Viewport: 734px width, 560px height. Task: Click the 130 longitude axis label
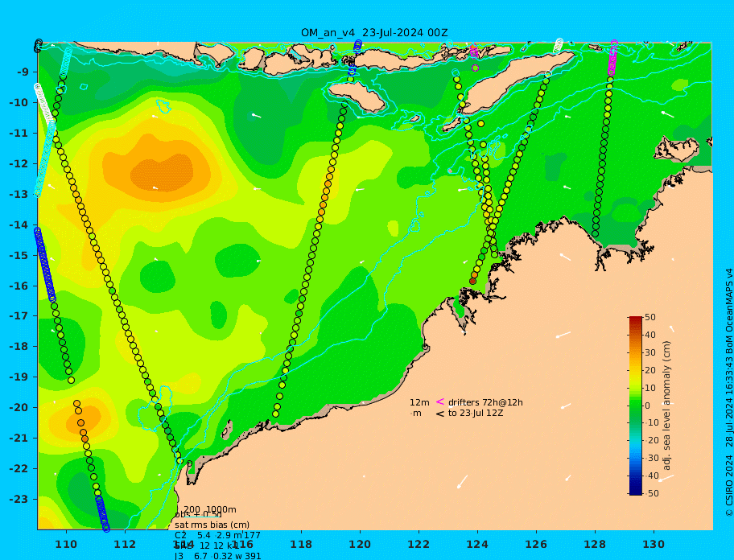(x=654, y=545)
